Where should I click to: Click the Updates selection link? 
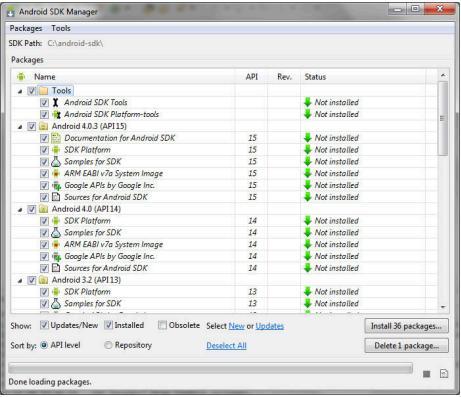[x=270, y=326]
